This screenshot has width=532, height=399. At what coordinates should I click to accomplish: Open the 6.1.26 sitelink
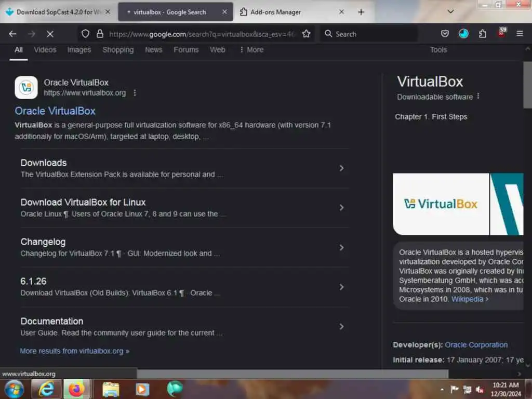point(33,281)
